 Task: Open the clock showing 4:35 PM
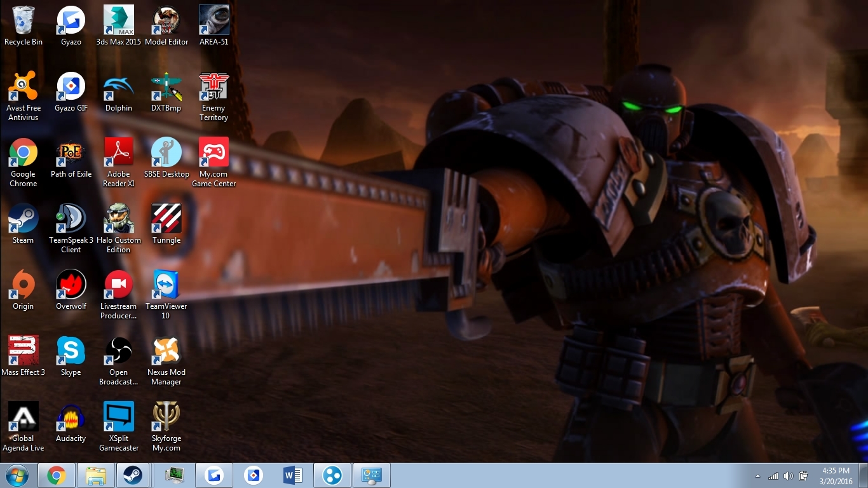836,476
